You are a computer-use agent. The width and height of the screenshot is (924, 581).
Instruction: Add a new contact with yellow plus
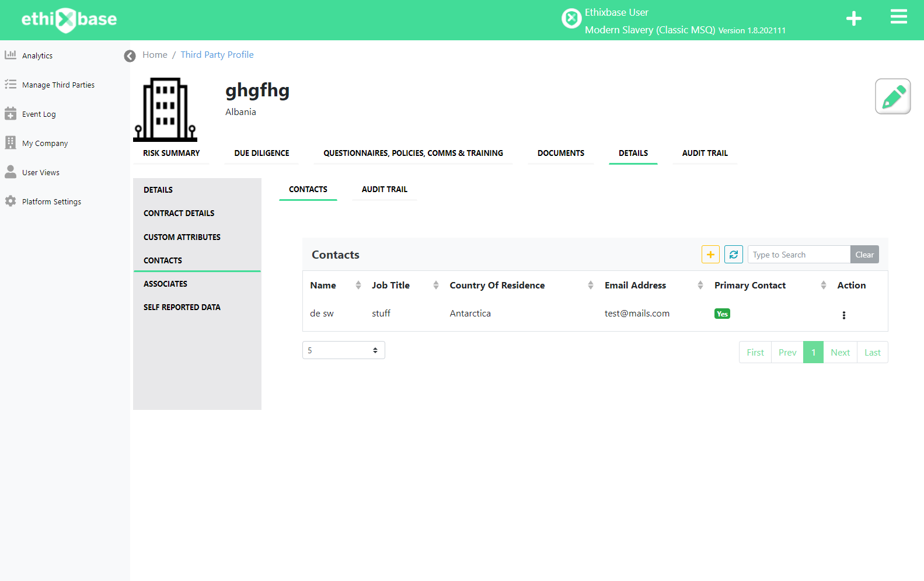710,255
